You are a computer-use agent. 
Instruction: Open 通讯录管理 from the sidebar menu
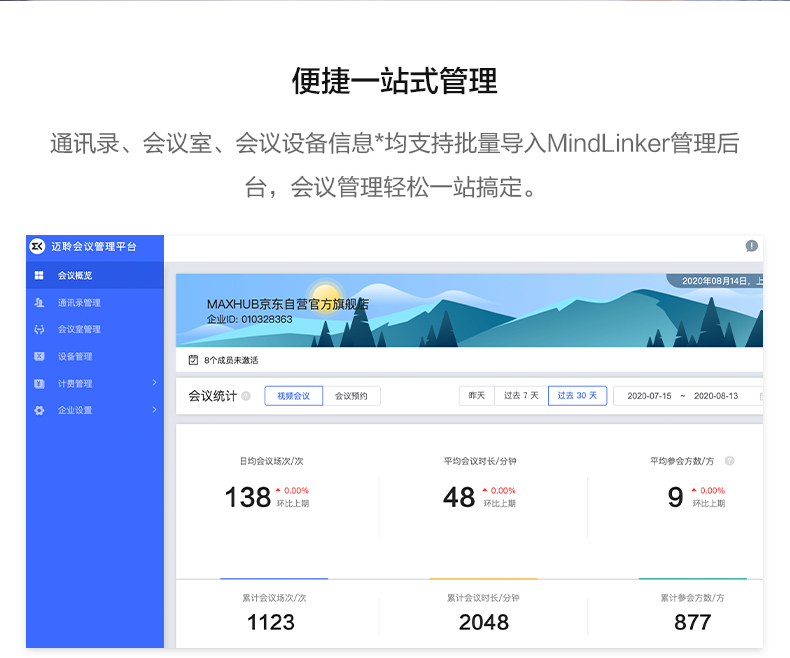(79, 303)
